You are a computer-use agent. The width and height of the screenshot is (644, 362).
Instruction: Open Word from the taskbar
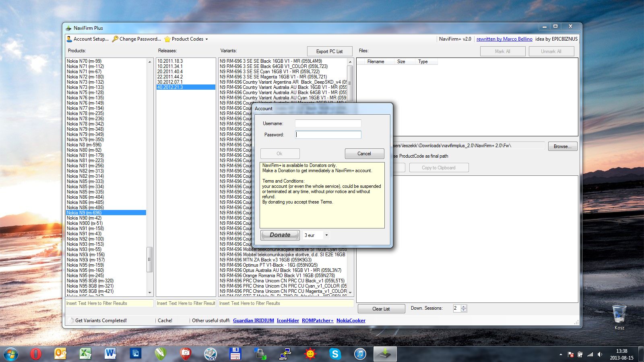click(110, 354)
